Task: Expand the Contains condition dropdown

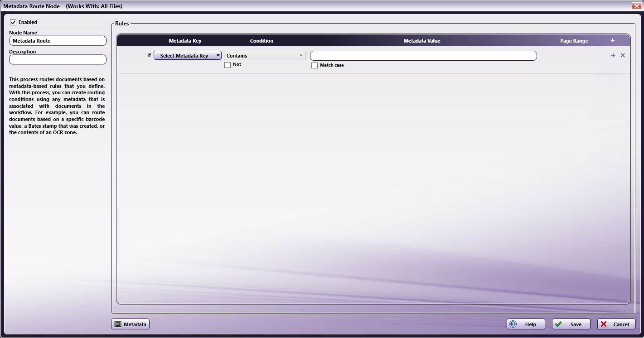Action: pos(265,55)
